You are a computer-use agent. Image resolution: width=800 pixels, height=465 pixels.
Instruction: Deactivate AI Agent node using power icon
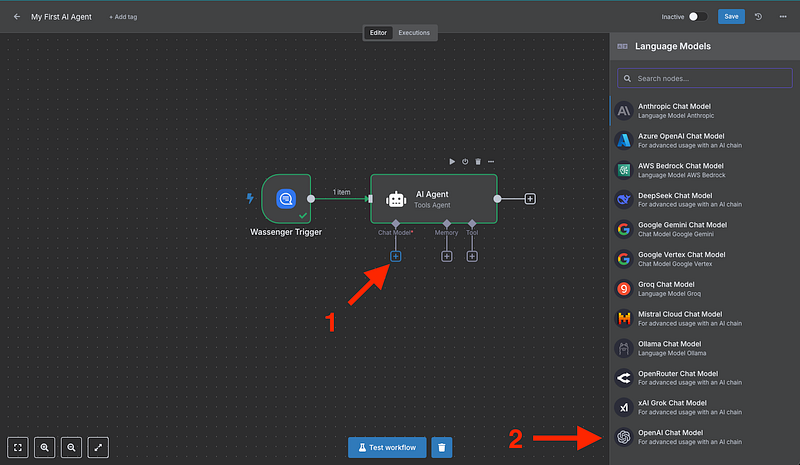click(x=465, y=161)
